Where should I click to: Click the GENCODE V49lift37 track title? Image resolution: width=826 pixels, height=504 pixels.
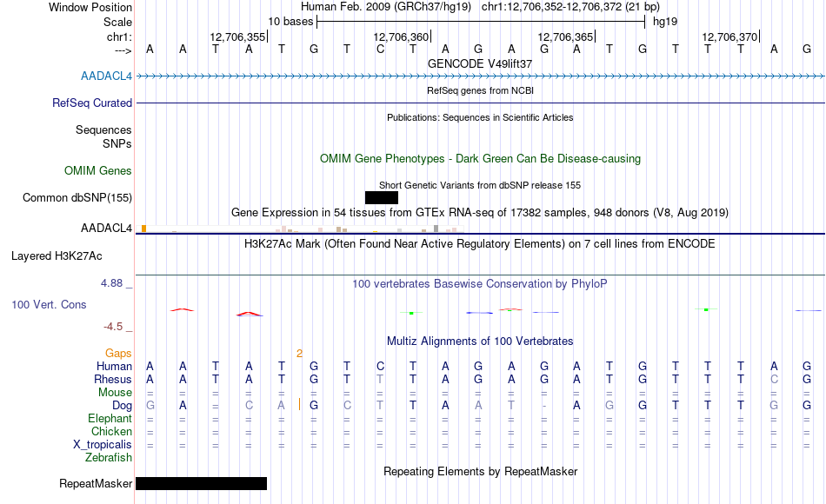coord(480,63)
